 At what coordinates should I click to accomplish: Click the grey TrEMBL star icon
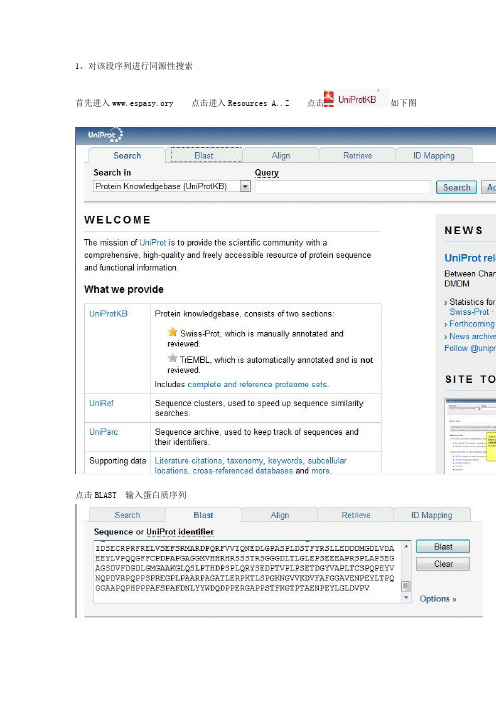tap(172, 358)
